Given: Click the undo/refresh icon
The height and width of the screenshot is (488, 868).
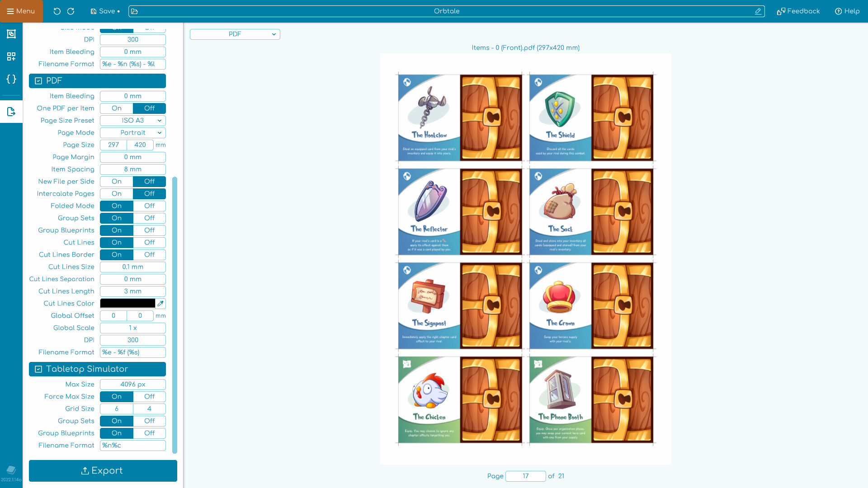Looking at the screenshot, I should [57, 11].
